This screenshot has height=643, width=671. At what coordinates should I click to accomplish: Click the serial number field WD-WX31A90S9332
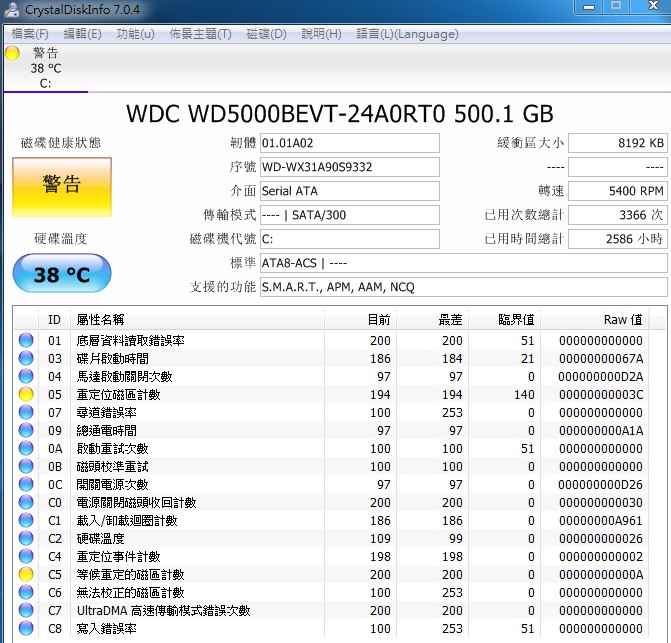(x=350, y=167)
